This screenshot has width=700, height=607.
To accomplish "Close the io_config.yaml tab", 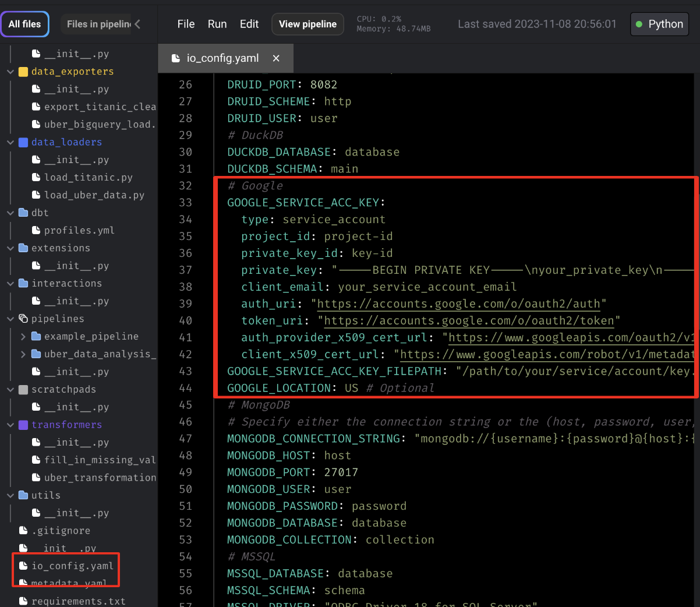I will [276, 58].
